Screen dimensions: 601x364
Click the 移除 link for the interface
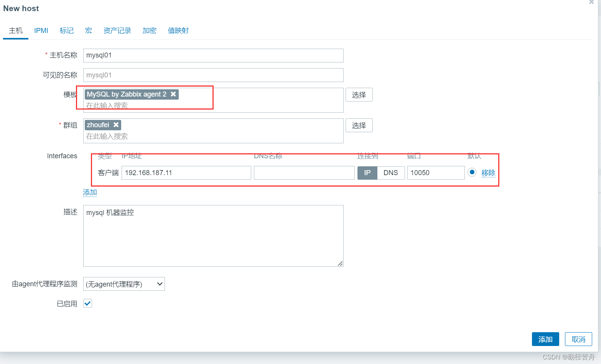488,173
